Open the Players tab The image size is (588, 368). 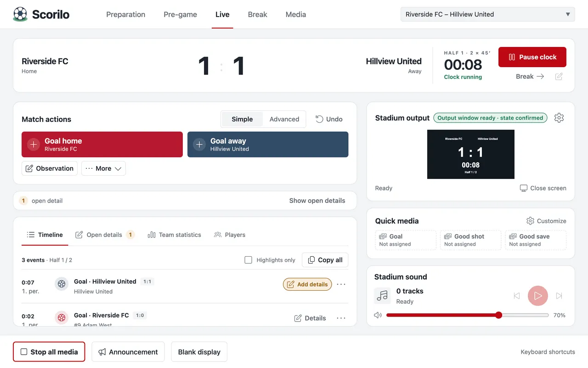(230, 235)
